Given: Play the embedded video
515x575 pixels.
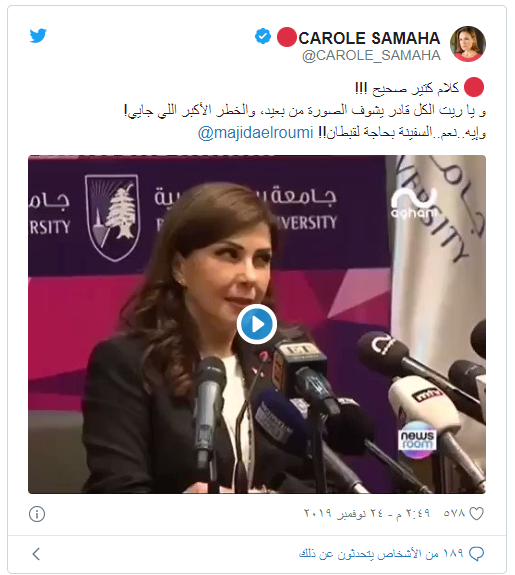Looking at the screenshot, I should (257, 324).
